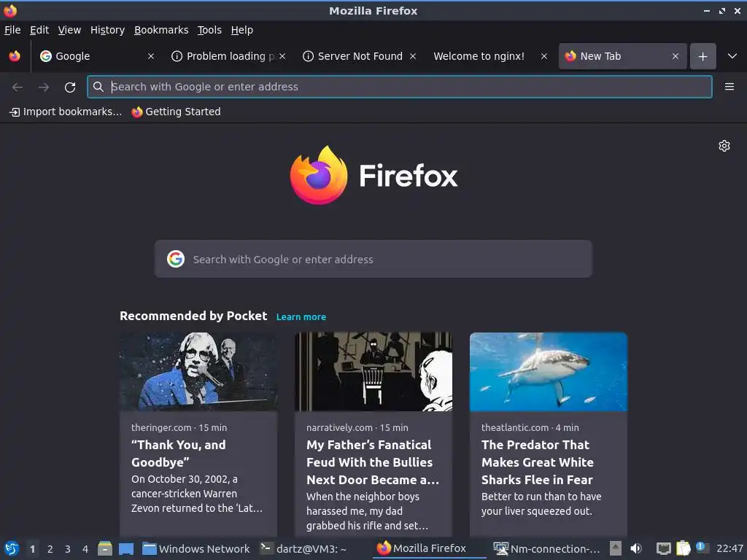Open the narratively.com article image
Screen dimensions: 747x560
point(373,371)
